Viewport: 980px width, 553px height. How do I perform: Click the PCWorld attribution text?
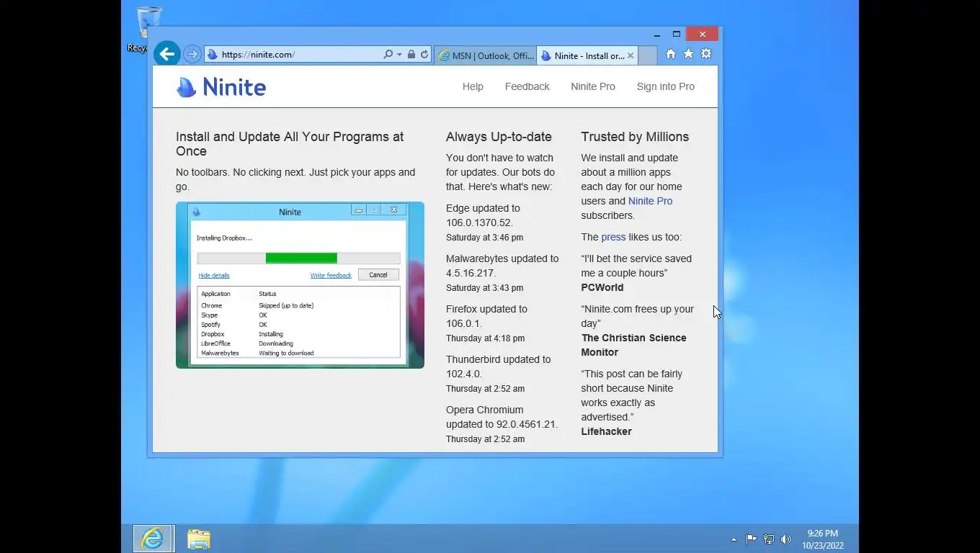pyautogui.click(x=602, y=287)
